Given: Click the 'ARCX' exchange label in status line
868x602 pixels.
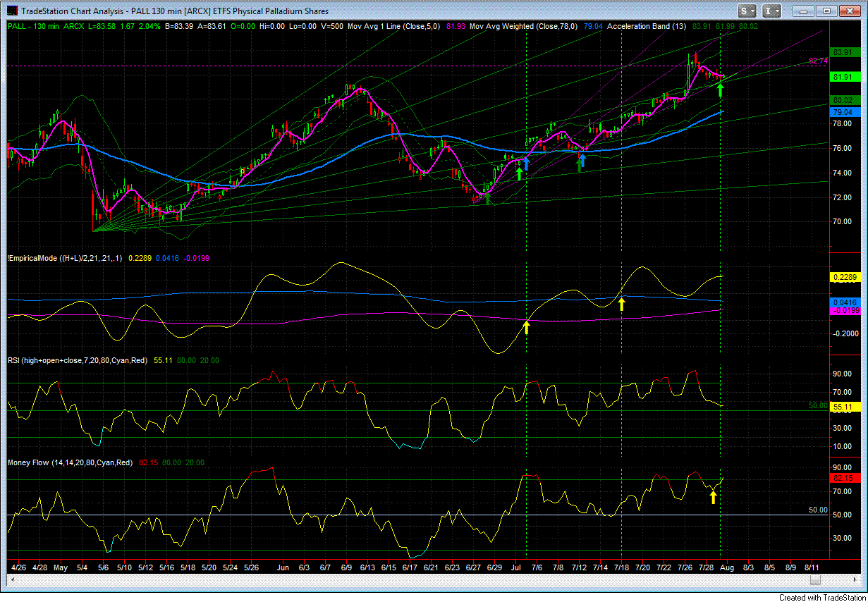Looking at the screenshot, I should [x=73, y=26].
